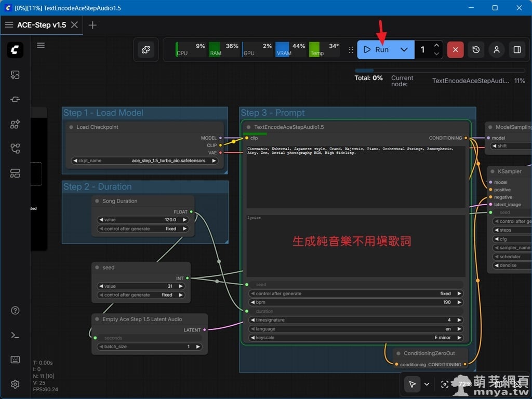Increase the run batch count

436,46
